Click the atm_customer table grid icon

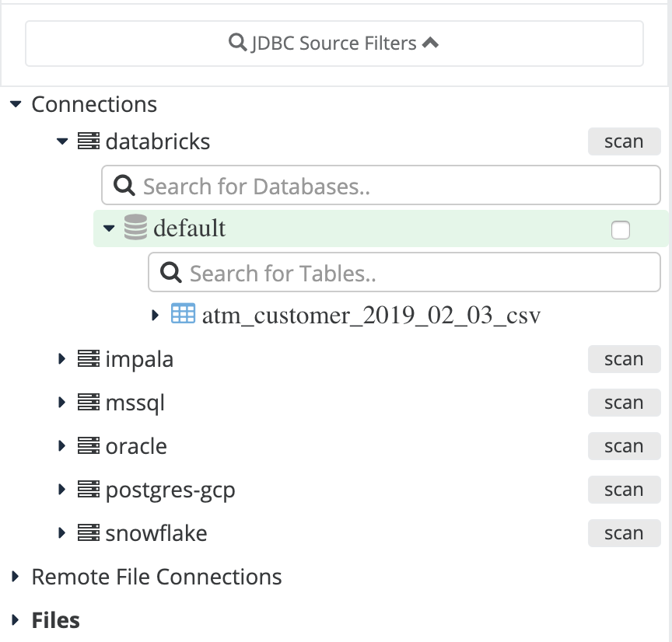183,313
